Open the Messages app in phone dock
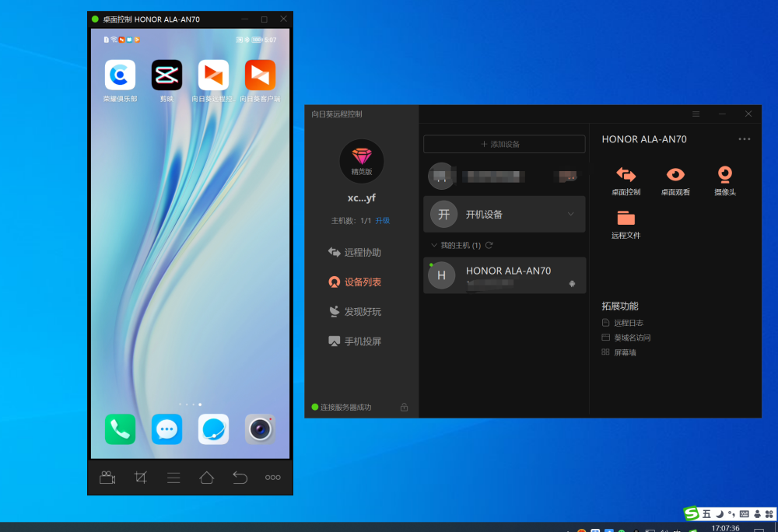The width and height of the screenshot is (778, 532). (166, 429)
